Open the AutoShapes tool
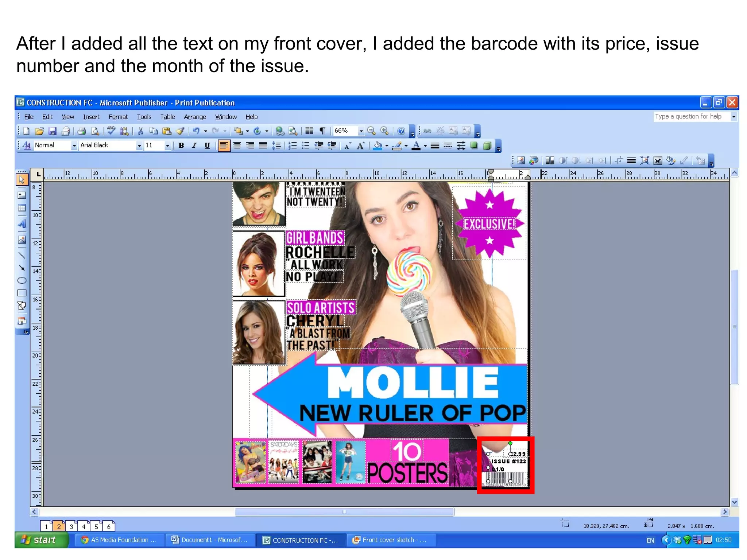This screenshot has height=560, width=747. tap(22, 306)
